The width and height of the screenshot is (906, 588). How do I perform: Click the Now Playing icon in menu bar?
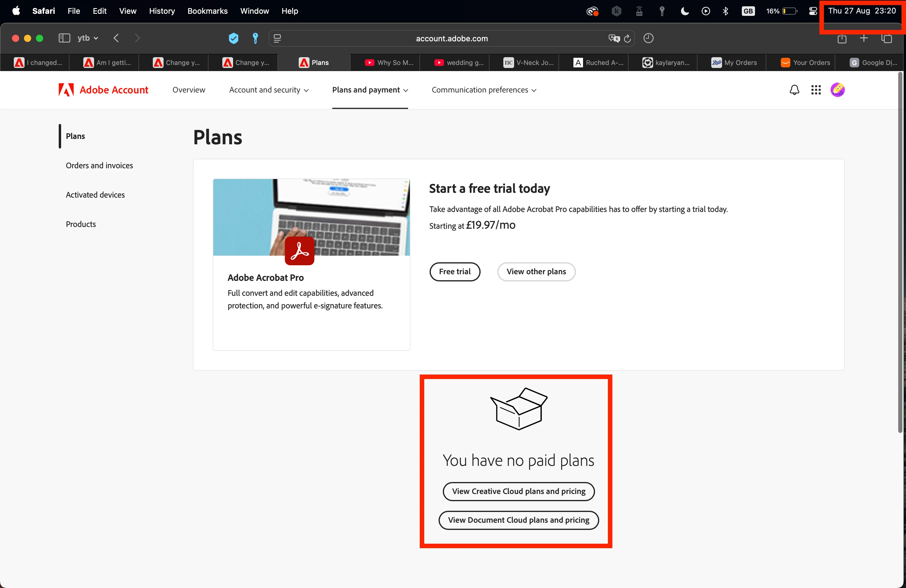click(705, 11)
